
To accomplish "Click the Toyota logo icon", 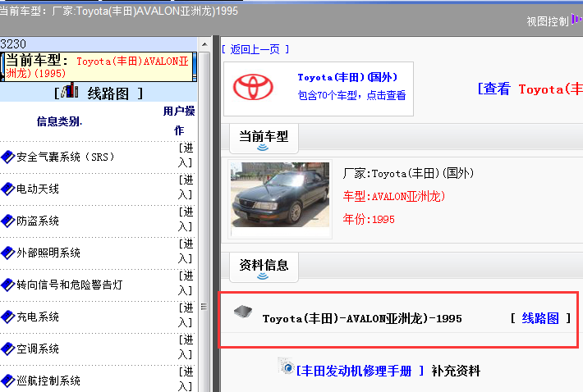I will (x=253, y=87).
